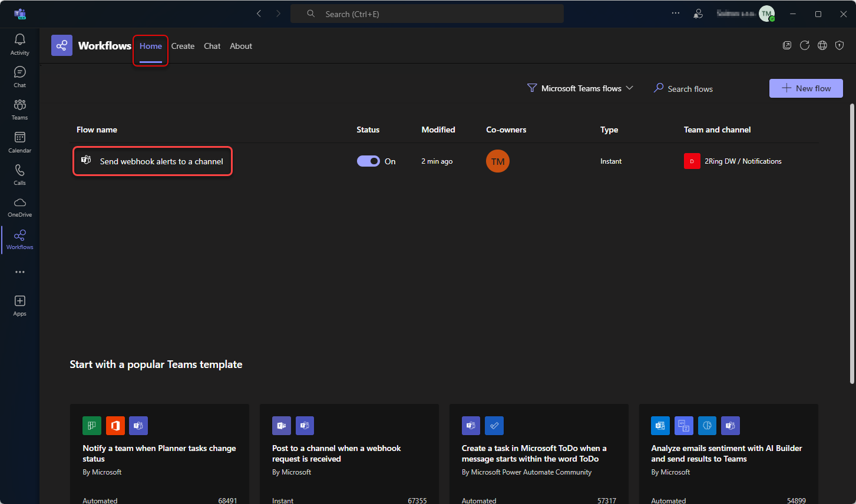The width and height of the screenshot is (856, 504).
Task: Click the Apps plus icon
Action: 19,305
